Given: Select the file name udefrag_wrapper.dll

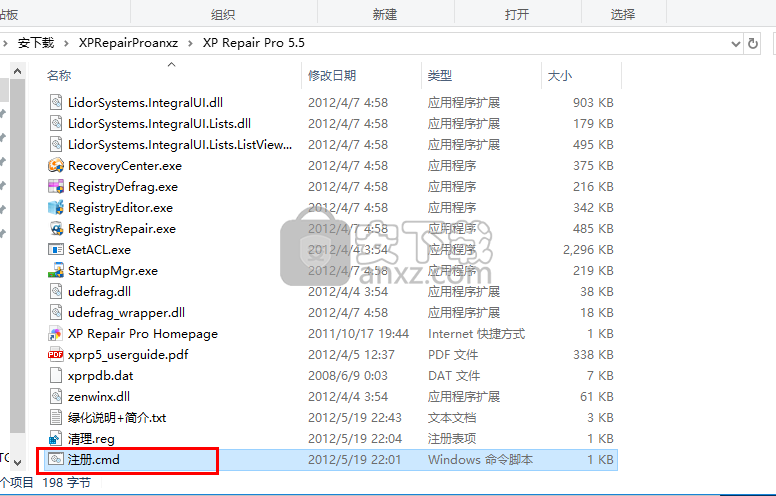Looking at the screenshot, I should (126, 313).
